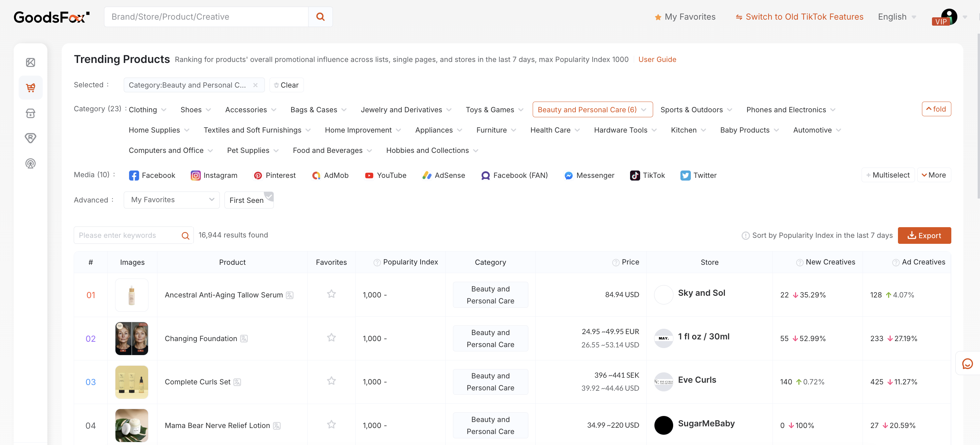980x445 pixels.
Task: Remove the Beauty and Personal Care filter tag
Action: point(255,85)
